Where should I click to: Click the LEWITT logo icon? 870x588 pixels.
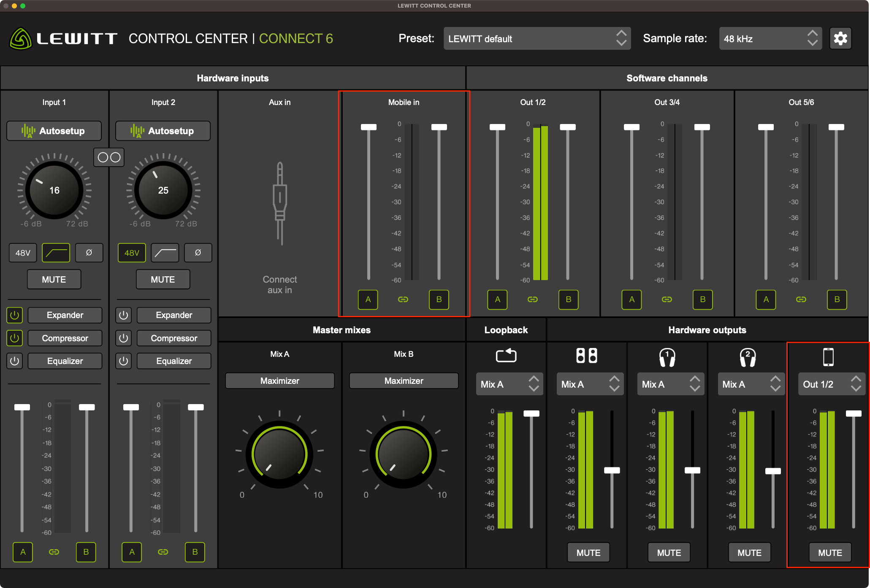click(x=21, y=39)
